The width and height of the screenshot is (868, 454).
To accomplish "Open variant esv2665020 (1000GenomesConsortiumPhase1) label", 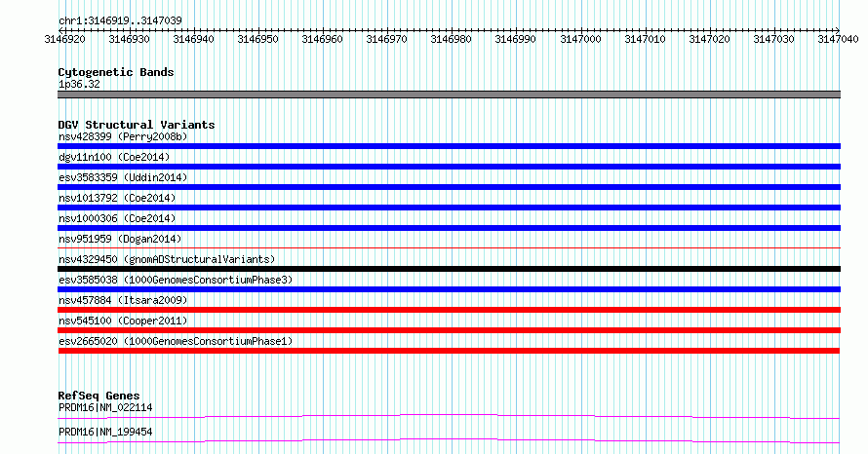I will [x=176, y=341].
